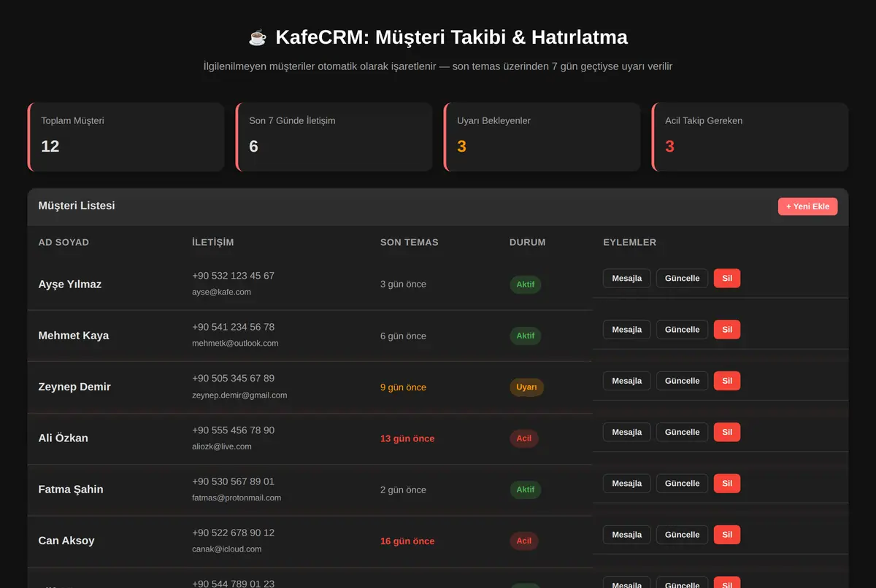Viewport: 876px width, 588px height.
Task: Select the name Ali Özkan
Action: (63, 438)
